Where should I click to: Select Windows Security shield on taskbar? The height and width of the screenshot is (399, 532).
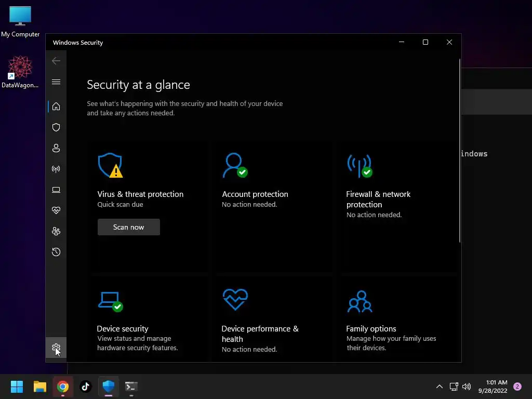click(109, 387)
